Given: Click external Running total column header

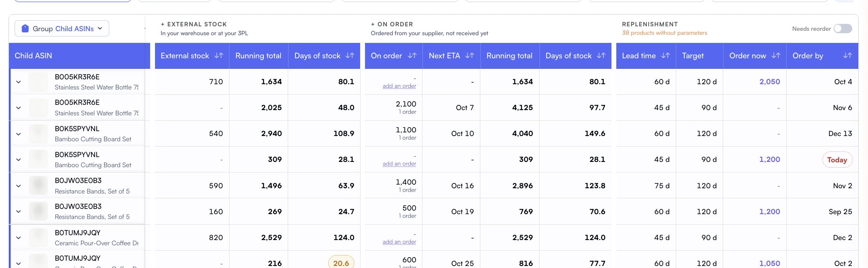Looking at the screenshot, I should click(x=259, y=56).
